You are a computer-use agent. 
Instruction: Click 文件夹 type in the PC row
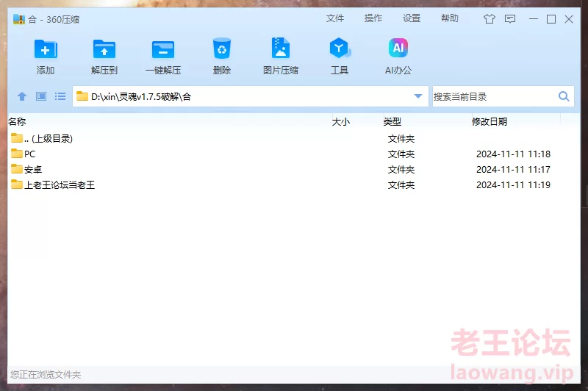coord(401,154)
